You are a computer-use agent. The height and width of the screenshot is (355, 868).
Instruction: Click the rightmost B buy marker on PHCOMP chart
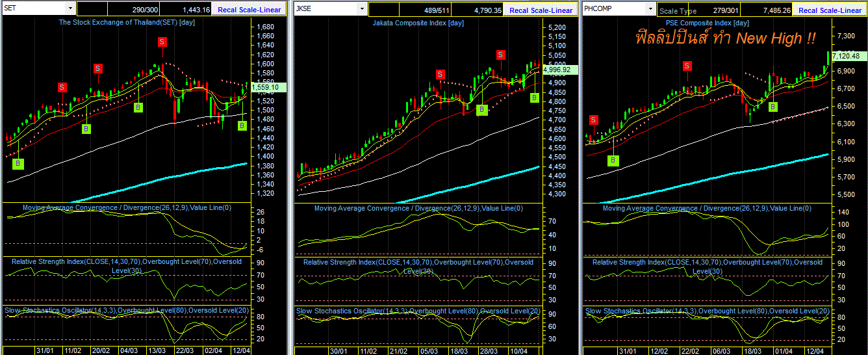coord(772,107)
